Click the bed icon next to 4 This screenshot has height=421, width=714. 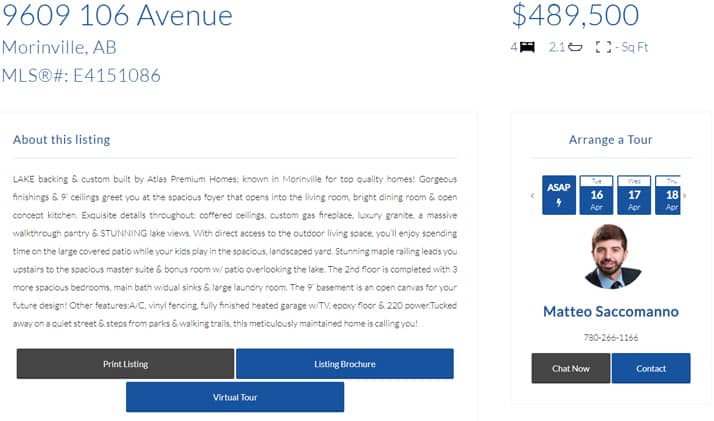[x=527, y=47]
